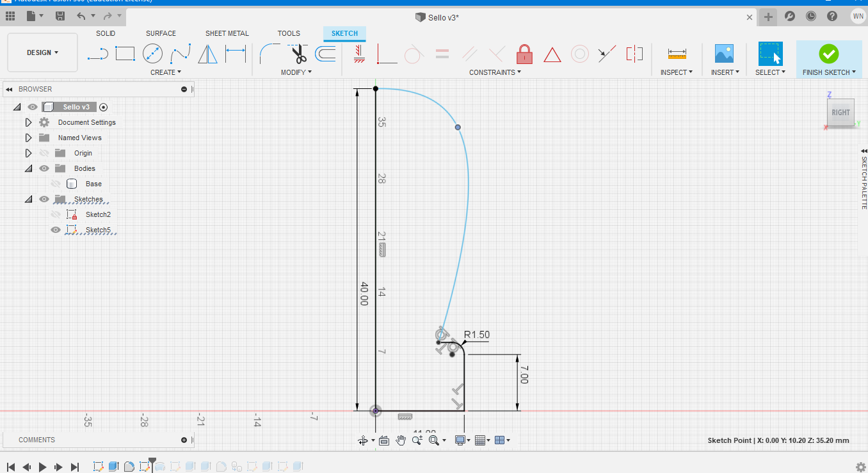Expand the Named Views node
This screenshot has width=868, height=473.
pyautogui.click(x=28, y=138)
